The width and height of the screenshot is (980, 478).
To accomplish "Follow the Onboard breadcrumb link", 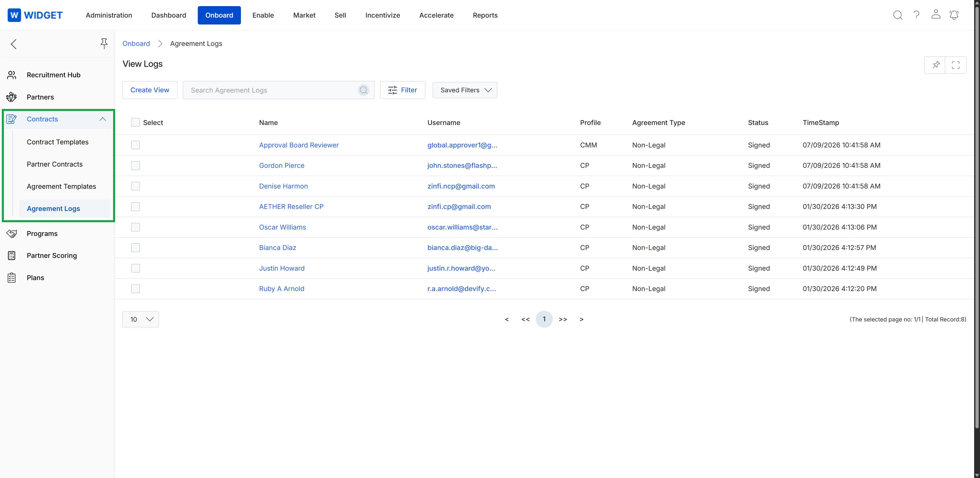I will (136, 44).
